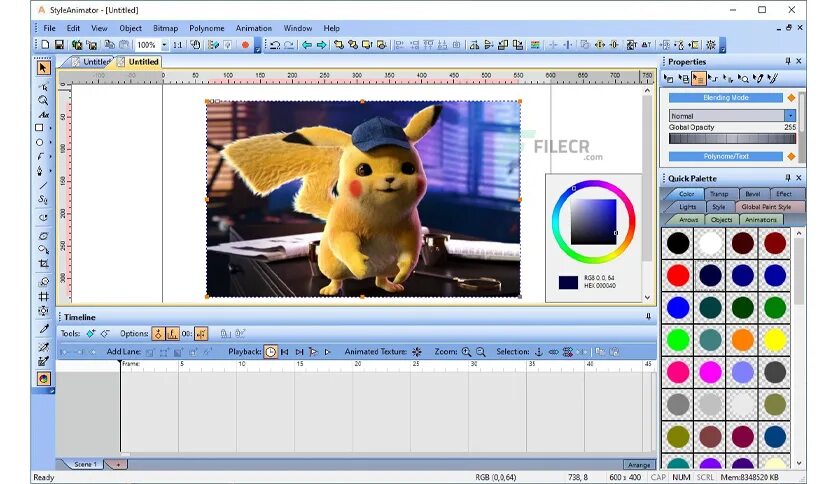Open the Scene 1 tab
The image size is (836, 484).
(x=85, y=464)
